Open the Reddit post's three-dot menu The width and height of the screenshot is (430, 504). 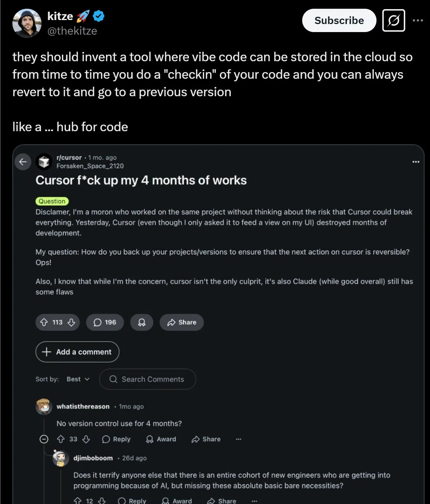point(416,161)
